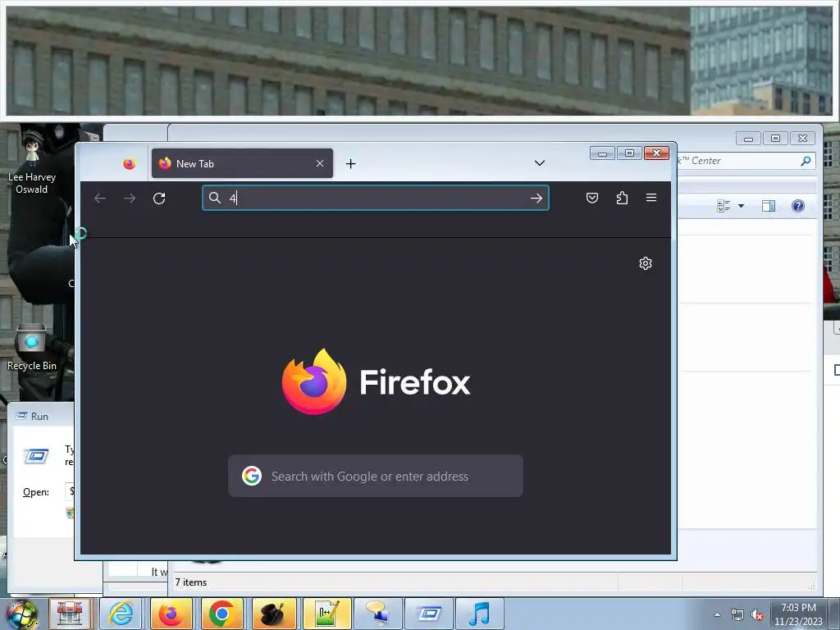Open Explorer help question mark

[797, 206]
